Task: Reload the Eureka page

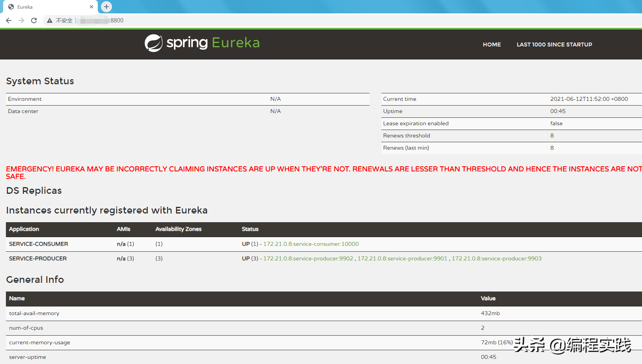Action: (34, 20)
